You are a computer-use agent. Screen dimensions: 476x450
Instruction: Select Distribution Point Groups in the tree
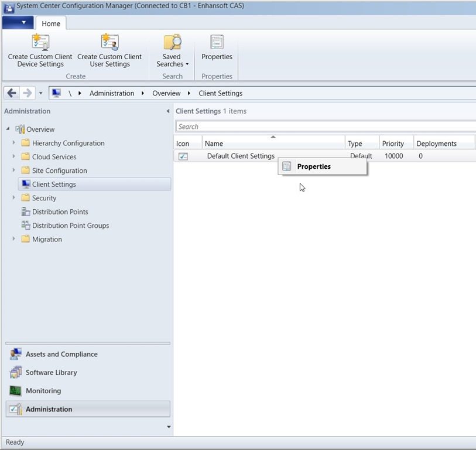click(70, 226)
